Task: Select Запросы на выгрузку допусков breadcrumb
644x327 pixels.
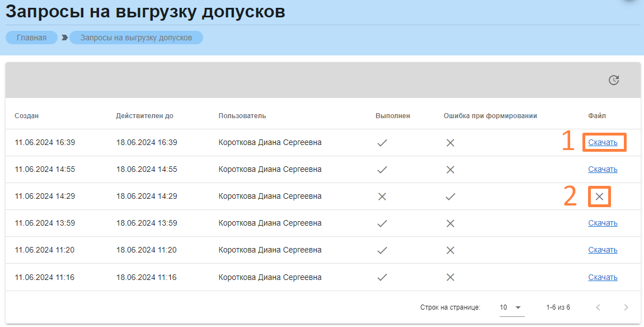Action: 136,38
